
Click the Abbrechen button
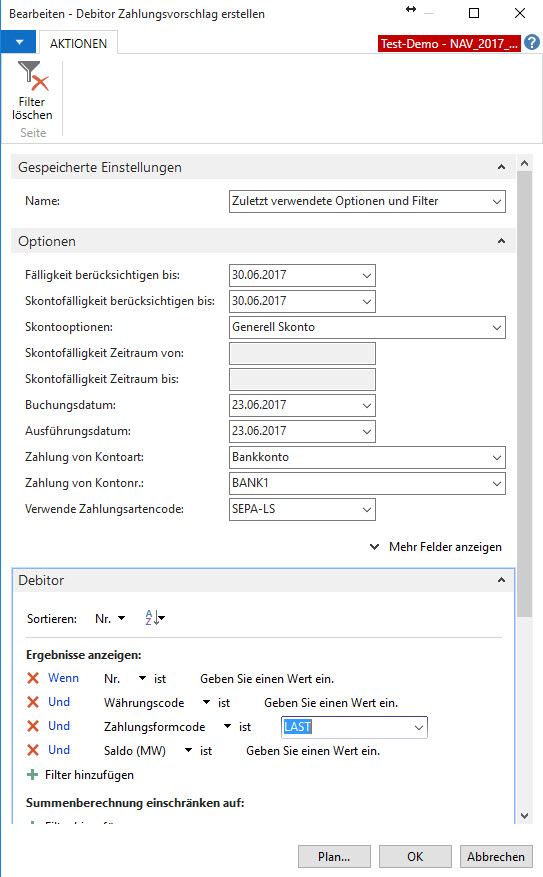[496, 857]
